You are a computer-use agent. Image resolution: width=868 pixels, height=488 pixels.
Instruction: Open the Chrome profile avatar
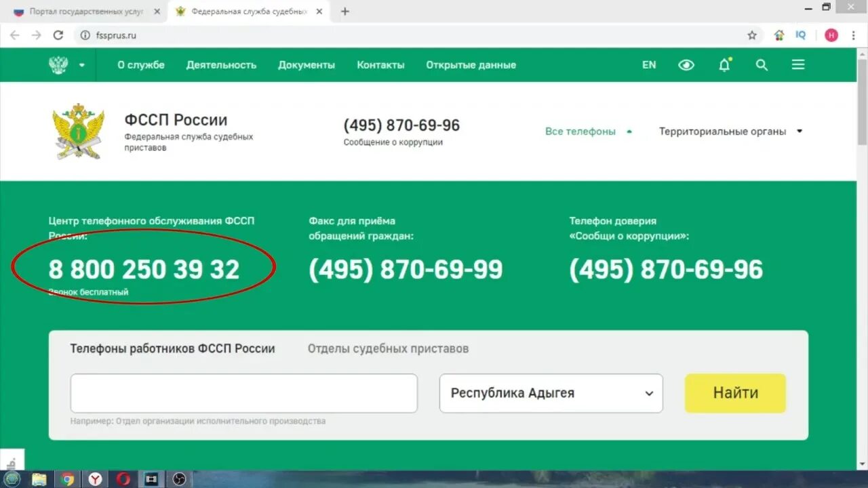click(831, 35)
